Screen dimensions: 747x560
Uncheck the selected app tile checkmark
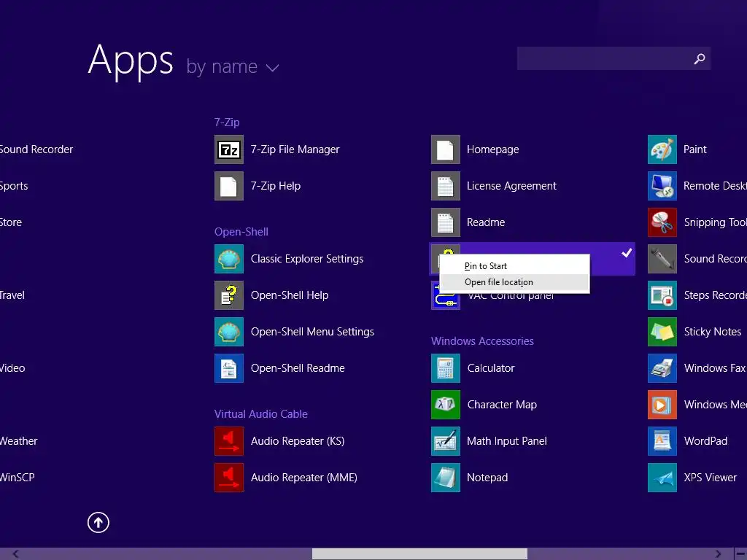pos(627,253)
